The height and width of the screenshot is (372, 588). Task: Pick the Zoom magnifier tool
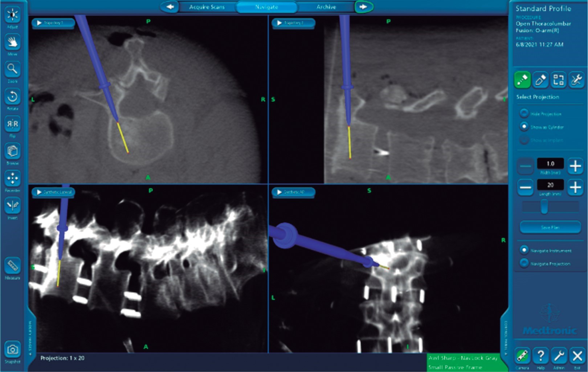point(12,69)
